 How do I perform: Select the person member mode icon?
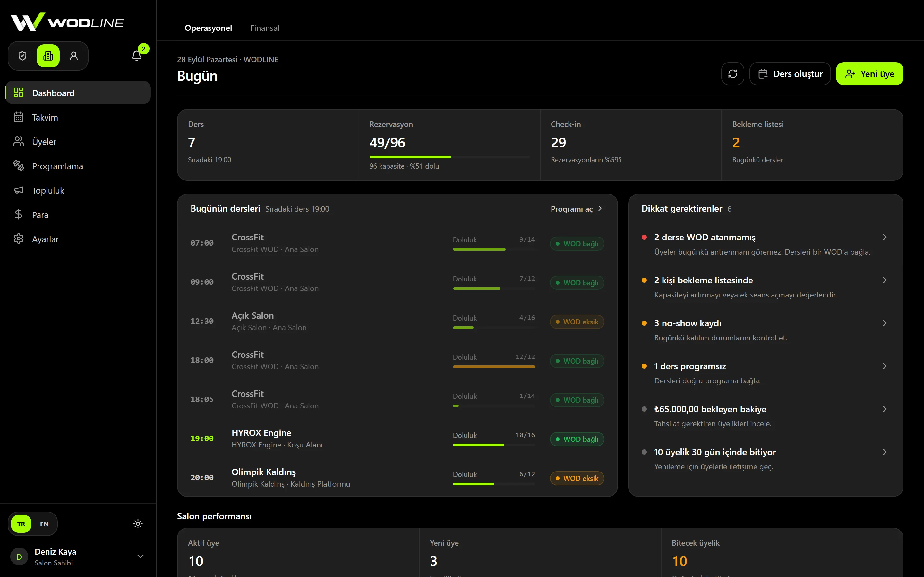(x=74, y=56)
